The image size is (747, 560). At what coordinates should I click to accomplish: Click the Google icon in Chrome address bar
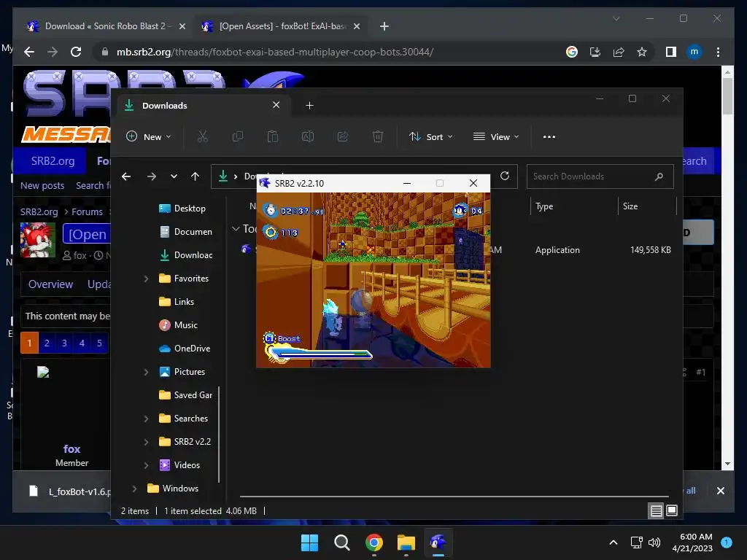572,52
